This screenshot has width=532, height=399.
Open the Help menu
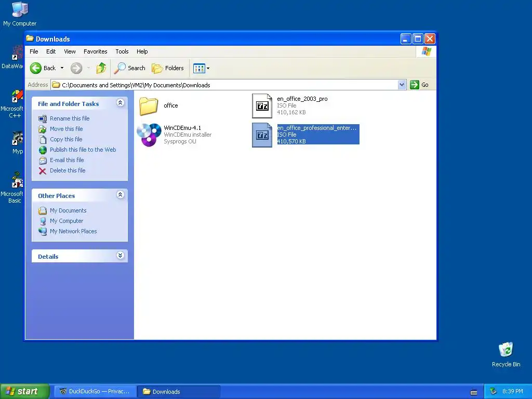142,51
